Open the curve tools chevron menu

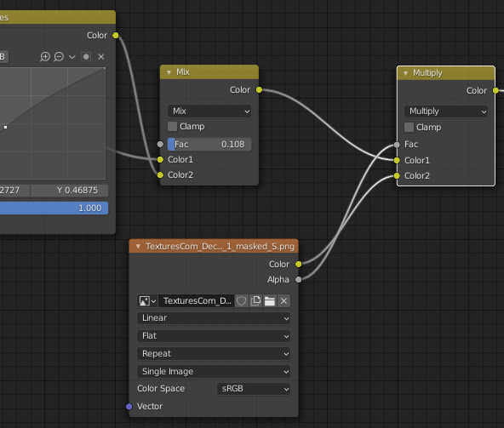(72, 57)
